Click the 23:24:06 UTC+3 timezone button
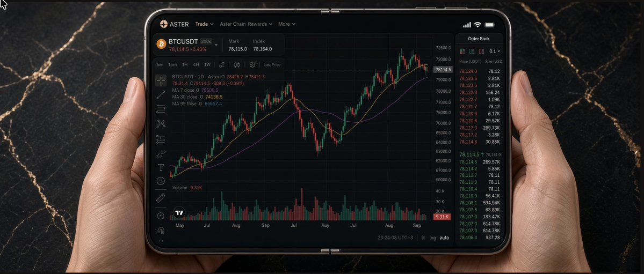 tap(395, 238)
